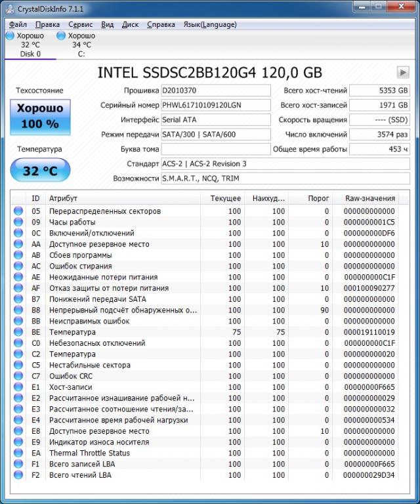Click status icon of attribute E3 row
This screenshot has width=420, height=504.
point(18,409)
